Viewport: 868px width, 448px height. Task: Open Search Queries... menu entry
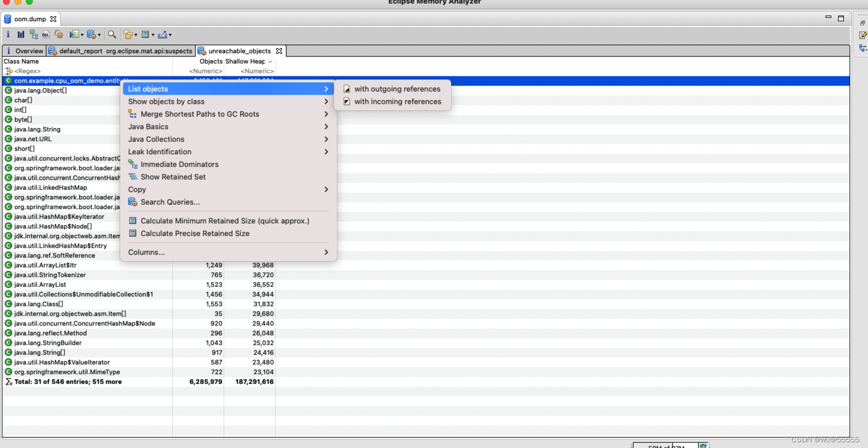[x=229, y=202]
